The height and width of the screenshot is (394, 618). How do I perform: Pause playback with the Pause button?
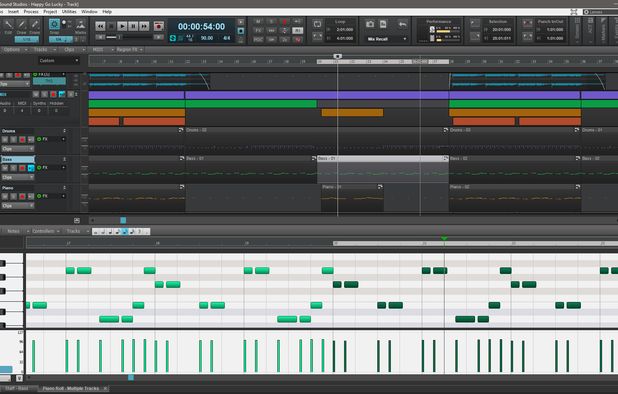click(x=133, y=26)
